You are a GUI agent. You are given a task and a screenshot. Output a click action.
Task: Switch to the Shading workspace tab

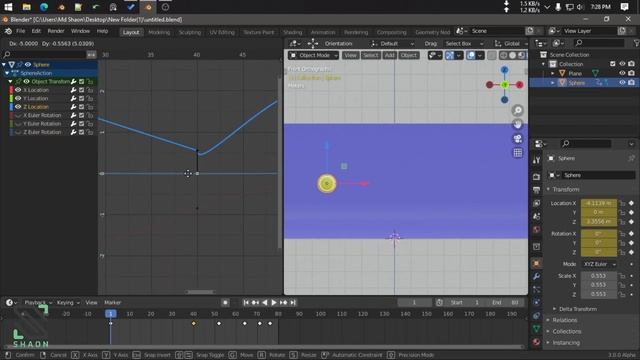tap(293, 32)
